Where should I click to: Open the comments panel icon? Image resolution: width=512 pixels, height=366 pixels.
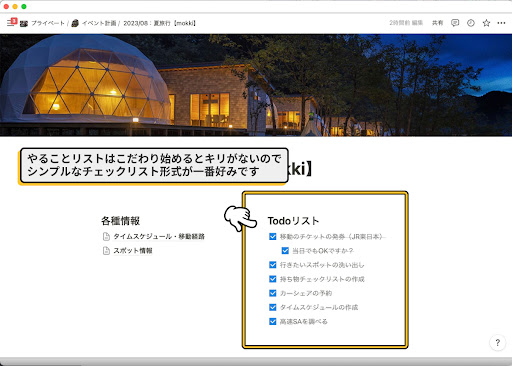[455, 23]
